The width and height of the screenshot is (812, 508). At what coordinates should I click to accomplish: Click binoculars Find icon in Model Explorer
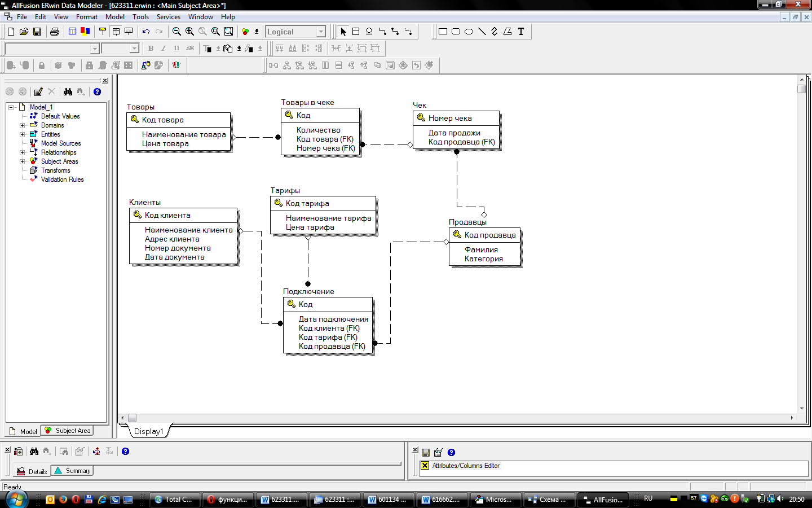click(68, 91)
